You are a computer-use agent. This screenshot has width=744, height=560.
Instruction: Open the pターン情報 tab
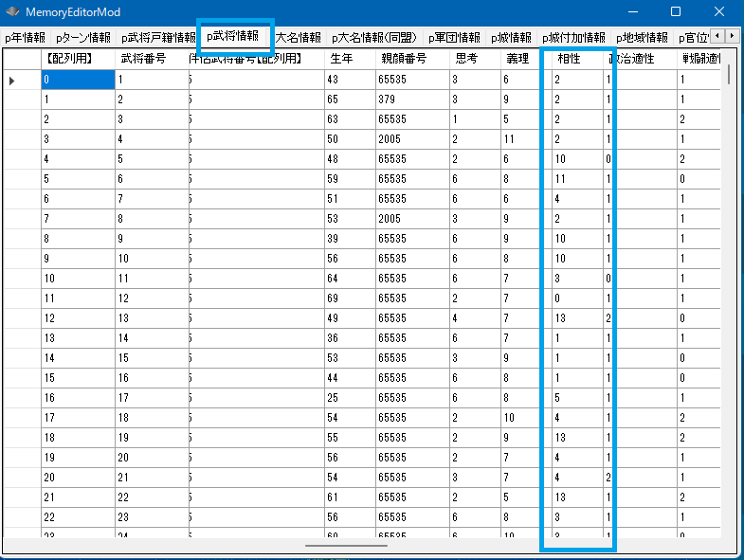point(82,38)
